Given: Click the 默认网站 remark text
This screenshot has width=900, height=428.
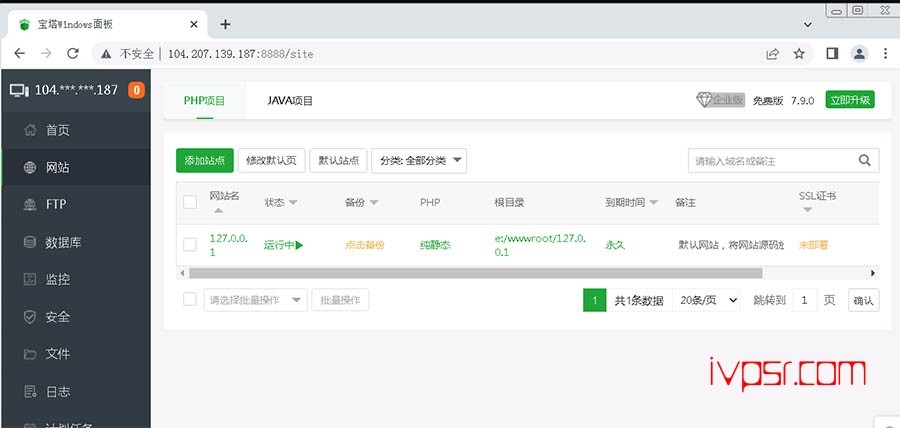Looking at the screenshot, I should tap(731, 245).
